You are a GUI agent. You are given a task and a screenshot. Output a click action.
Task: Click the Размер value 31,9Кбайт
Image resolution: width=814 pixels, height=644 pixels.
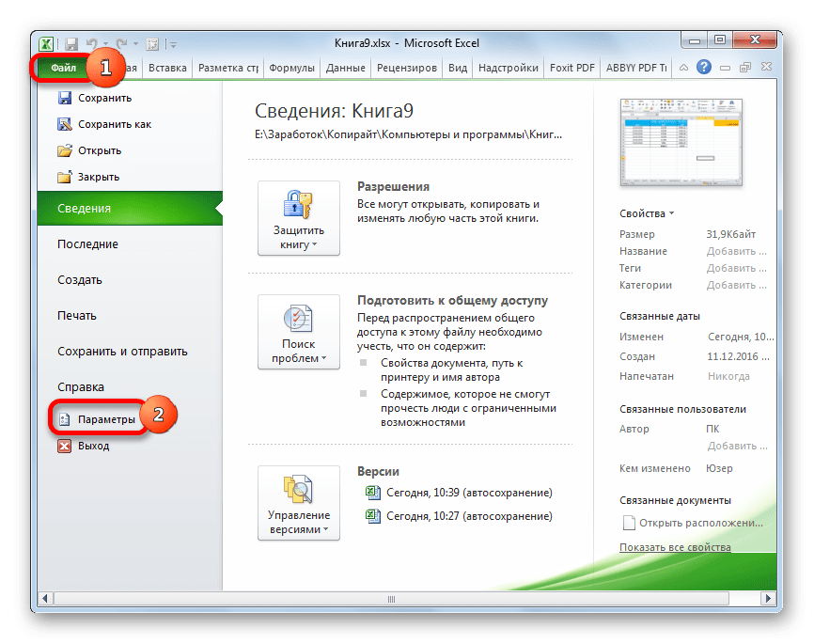pos(730,234)
